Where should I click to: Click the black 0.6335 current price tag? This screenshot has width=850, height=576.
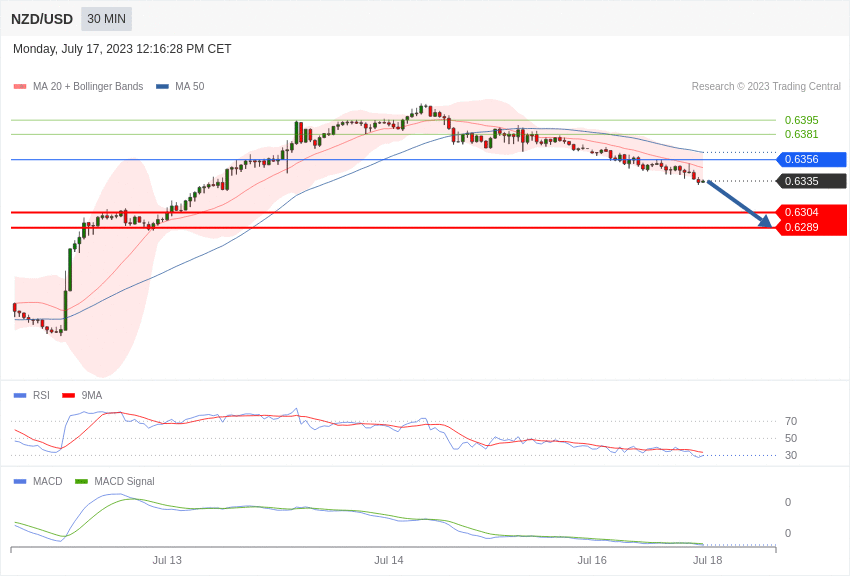[x=811, y=181]
